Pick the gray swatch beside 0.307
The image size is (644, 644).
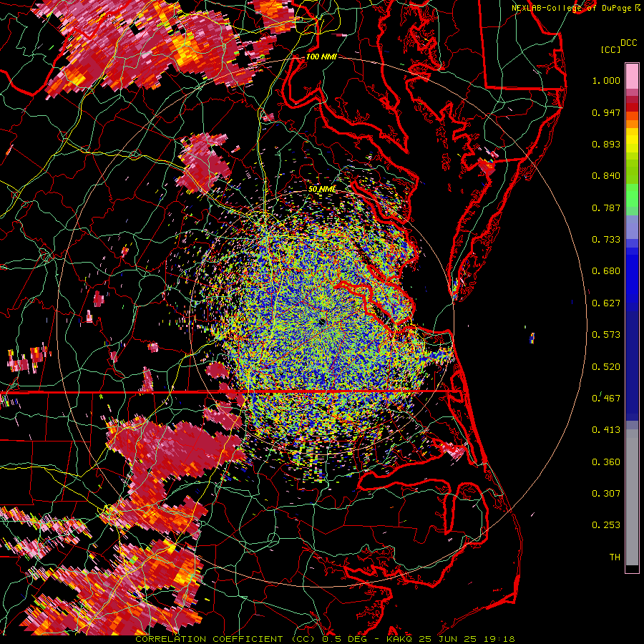pos(632,497)
